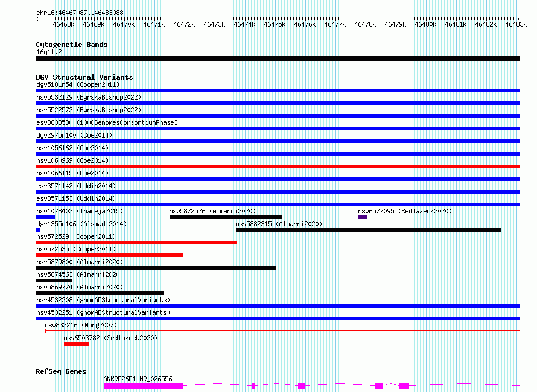Select the 46475k ruler tick label
The height and width of the screenshot is (392, 537).
pyautogui.click(x=275, y=24)
